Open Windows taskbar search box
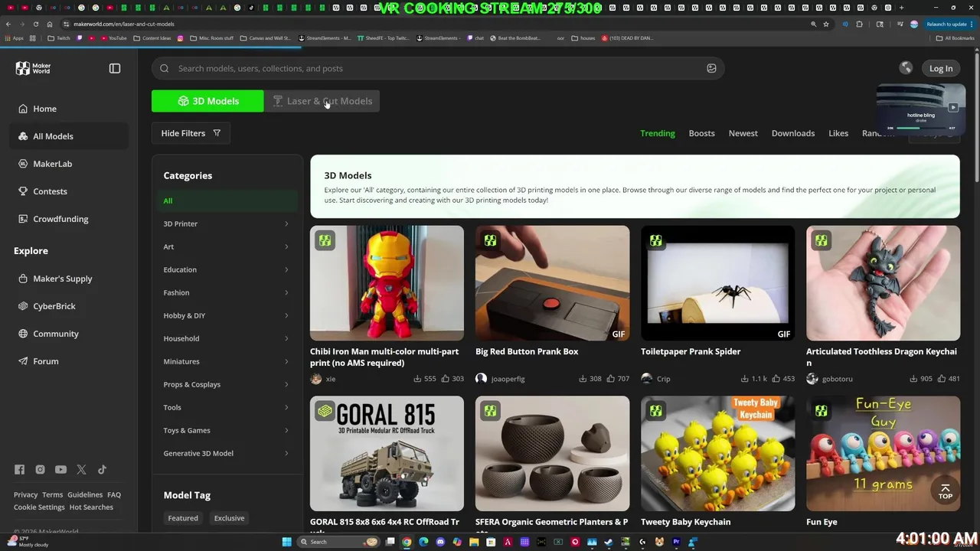Image resolution: width=980 pixels, height=551 pixels. [338, 542]
